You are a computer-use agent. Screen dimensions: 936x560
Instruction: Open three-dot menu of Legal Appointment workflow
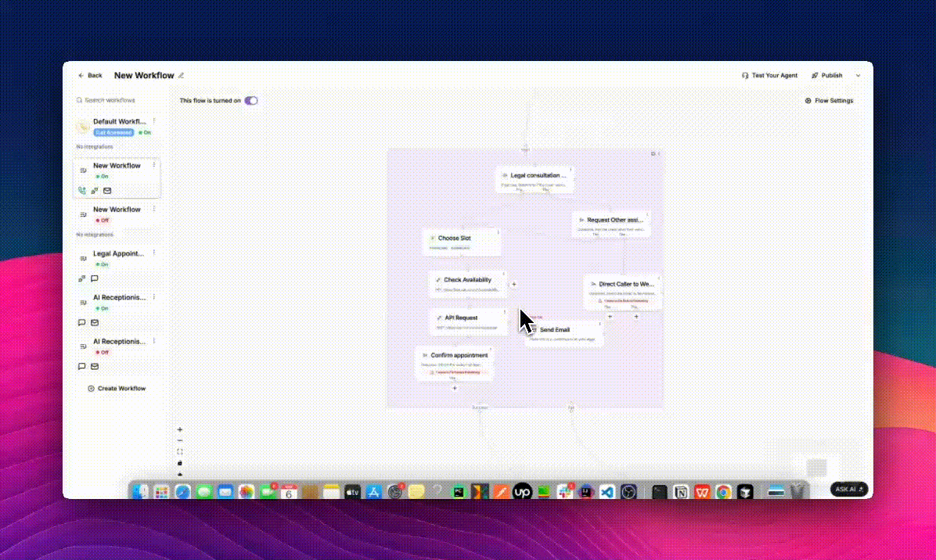pyautogui.click(x=154, y=253)
